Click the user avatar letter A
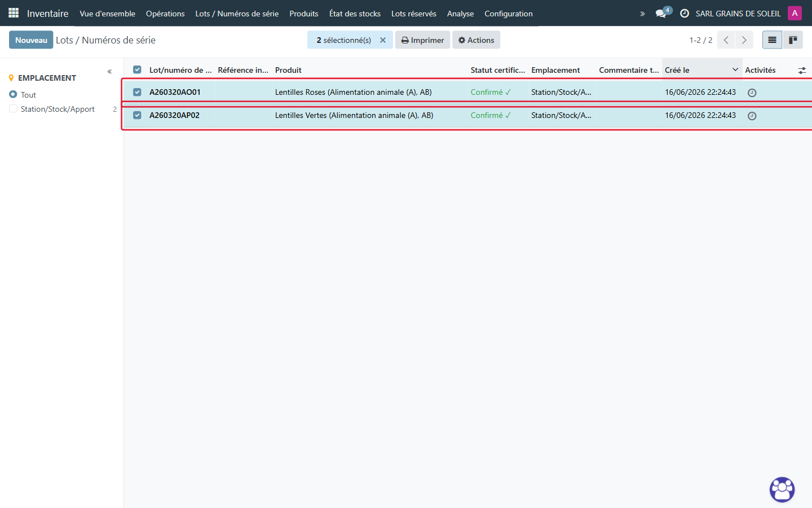The width and height of the screenshot is (812, 508). 795,13
